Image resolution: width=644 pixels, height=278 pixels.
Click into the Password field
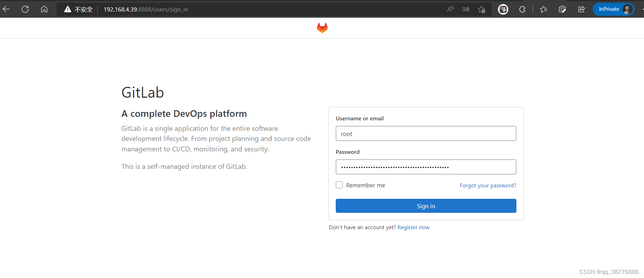426,167
